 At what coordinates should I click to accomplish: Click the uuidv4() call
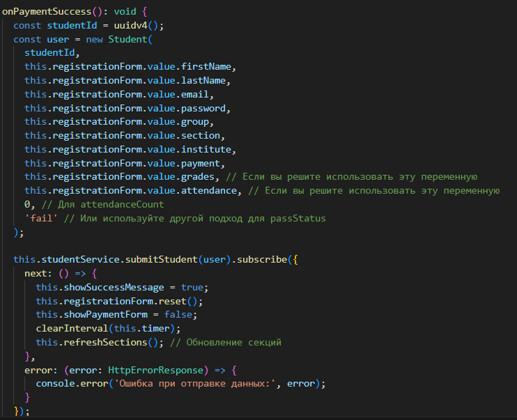pyautogui.click(x=136, y=25)
